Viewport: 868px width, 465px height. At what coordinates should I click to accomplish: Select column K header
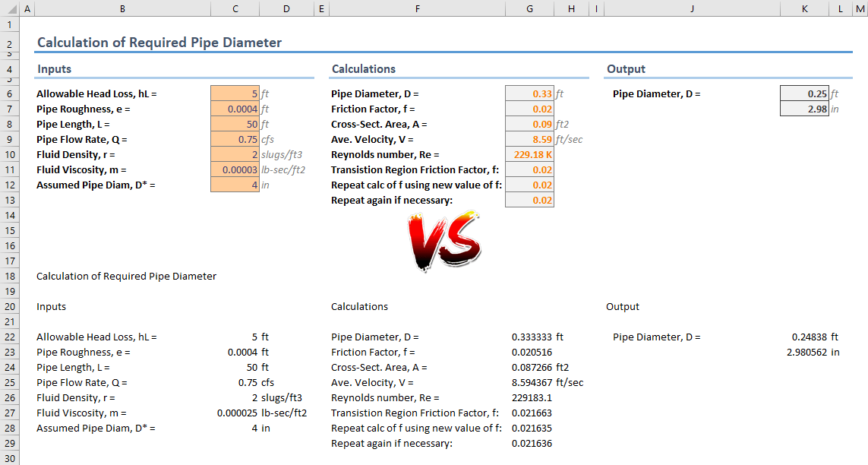pos(804,8)
